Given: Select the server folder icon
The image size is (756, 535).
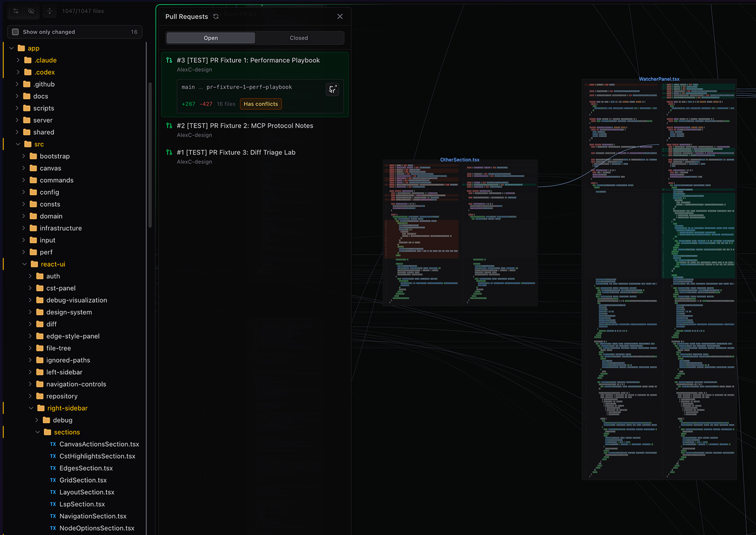Looking at the screenshot, I should pos(27,120).
